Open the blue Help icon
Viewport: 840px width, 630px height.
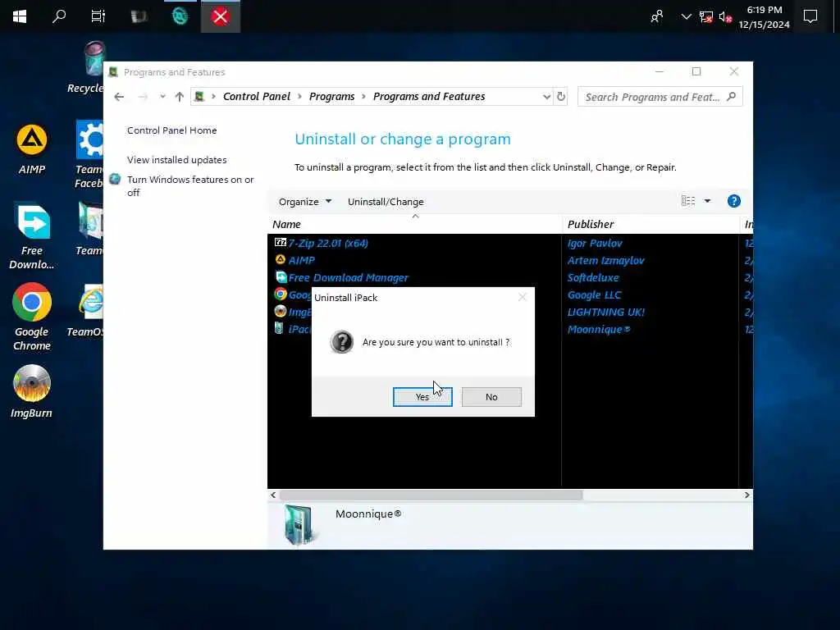734,201
